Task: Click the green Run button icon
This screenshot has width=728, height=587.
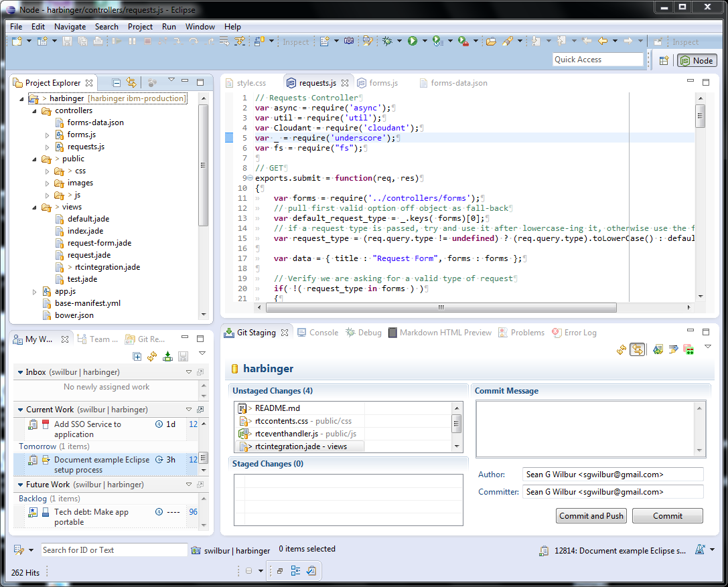Action: (x=413, y=41)
